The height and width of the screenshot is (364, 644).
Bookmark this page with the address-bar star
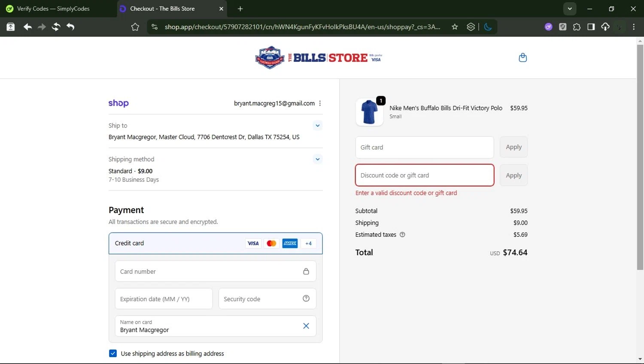[455, 27]
